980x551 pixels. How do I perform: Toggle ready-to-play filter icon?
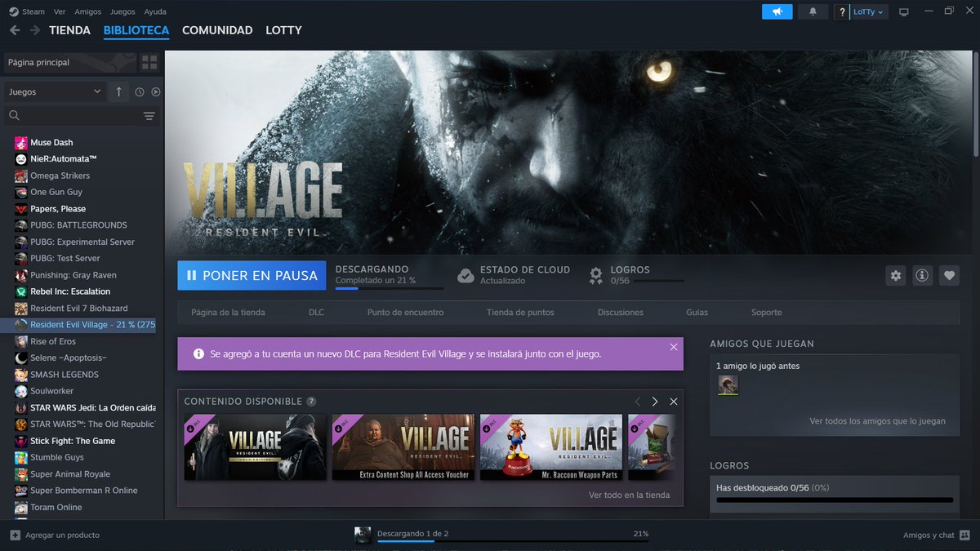point(155,92)
